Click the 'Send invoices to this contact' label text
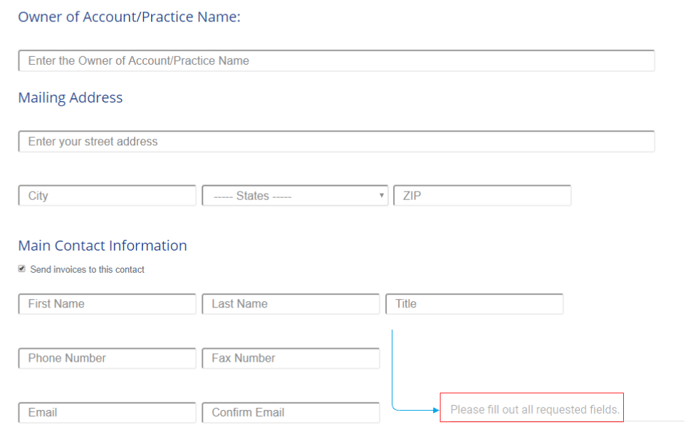The width and height of the screenshot is (688, 430). [87, 269]
